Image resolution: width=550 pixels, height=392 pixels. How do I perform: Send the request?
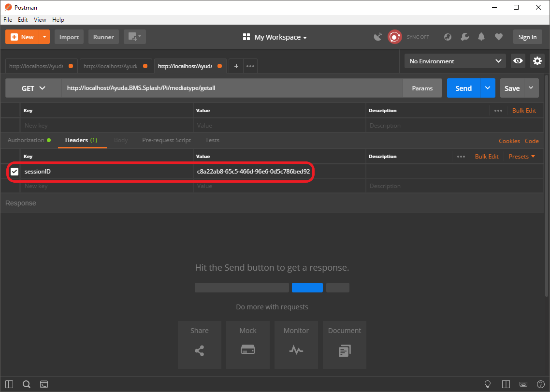coord(463,88)
